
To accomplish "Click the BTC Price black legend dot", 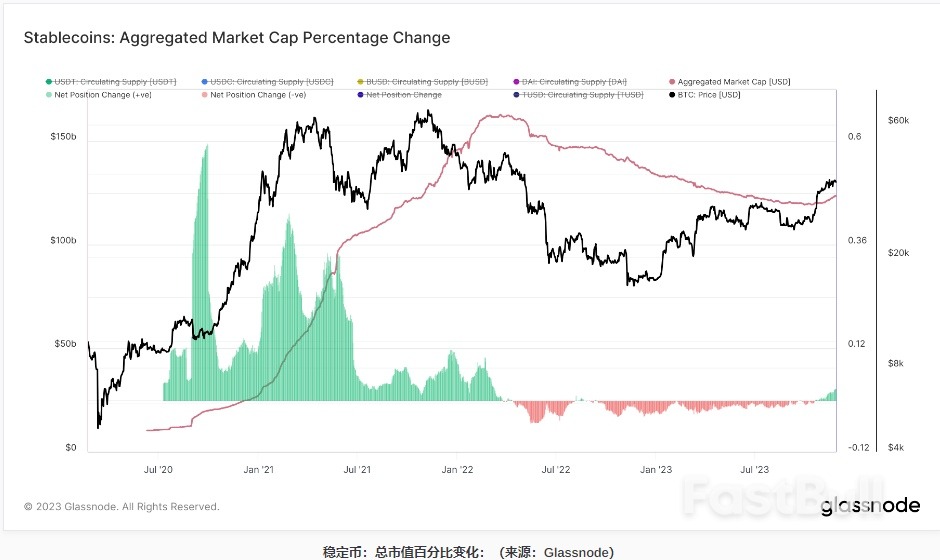I will coord(672,94).
